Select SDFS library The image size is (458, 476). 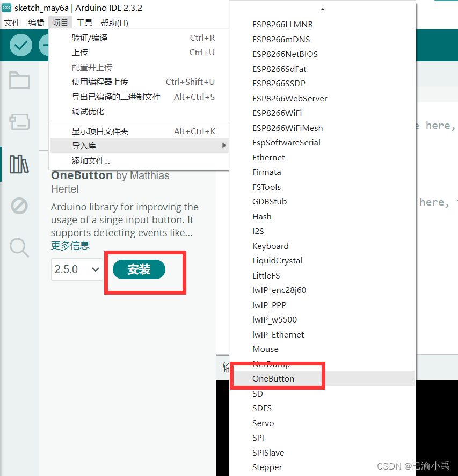pos(323,408)
